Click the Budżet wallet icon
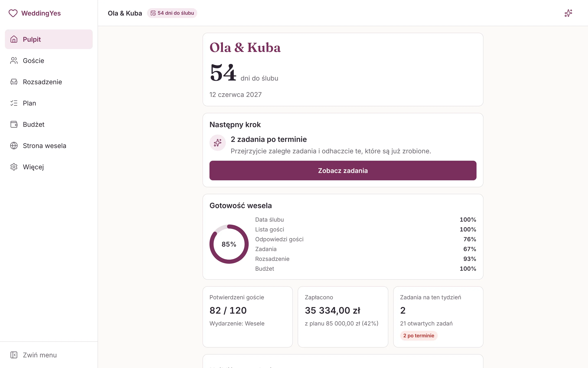The height and width of the screenshot is (368, 588). pyautogui.click(x=14, y=124)
